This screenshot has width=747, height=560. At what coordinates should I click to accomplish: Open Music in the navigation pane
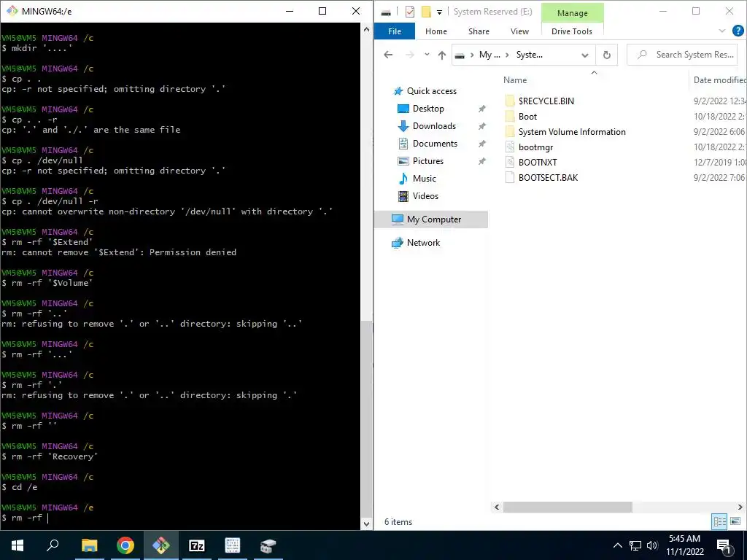(424, 179)
